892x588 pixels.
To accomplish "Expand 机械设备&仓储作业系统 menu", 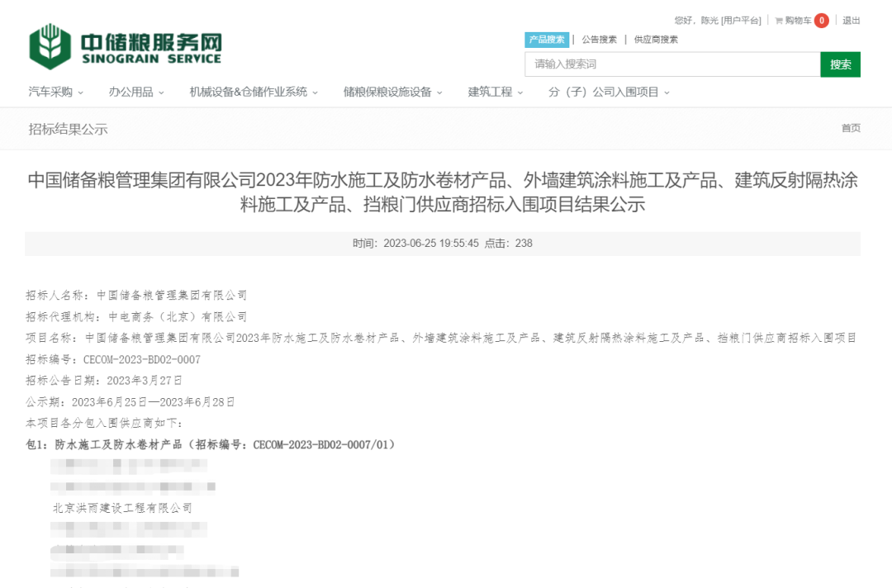I will click(x=254, y=92).
